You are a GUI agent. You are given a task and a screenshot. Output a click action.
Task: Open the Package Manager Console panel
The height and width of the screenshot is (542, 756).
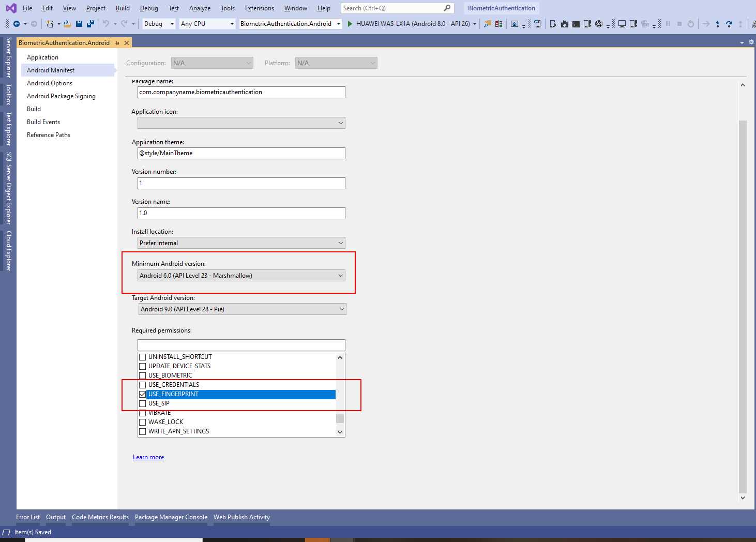tap(171, 517)
